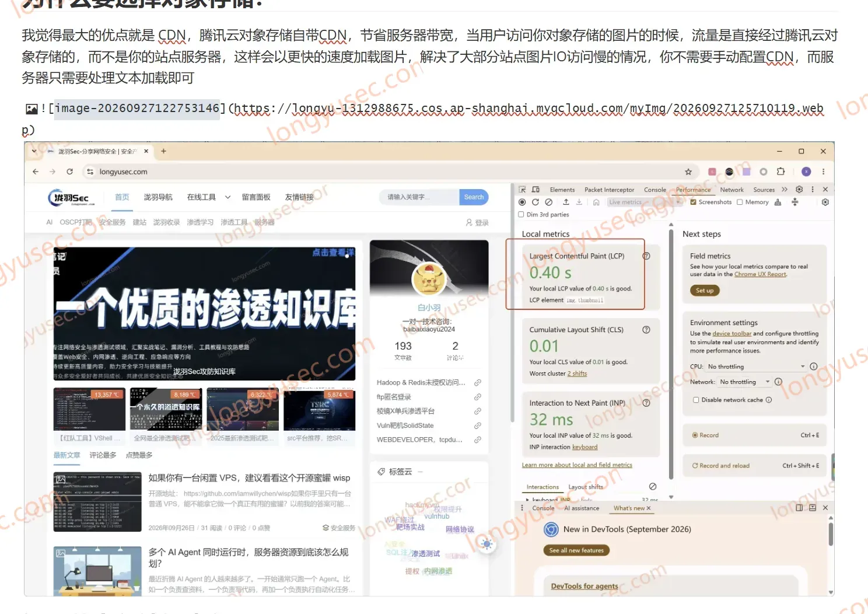The height and width of the screenshot is (614, 868).
Task: Click the browser reload button
Action: (70, 172)
